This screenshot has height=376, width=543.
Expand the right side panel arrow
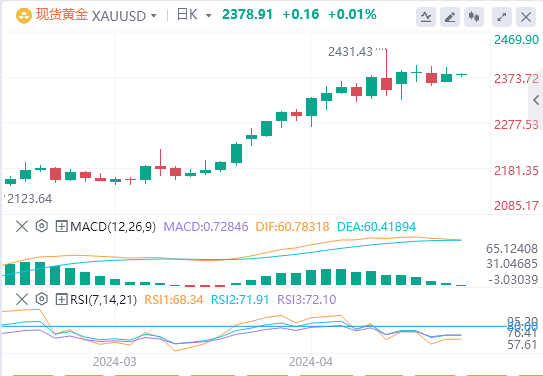536,100
